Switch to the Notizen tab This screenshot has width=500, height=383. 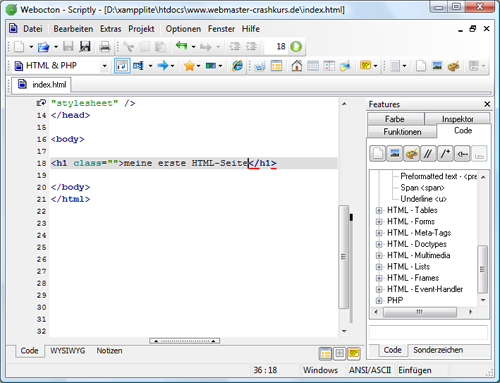pyautogui.click(x=109, y=351)
